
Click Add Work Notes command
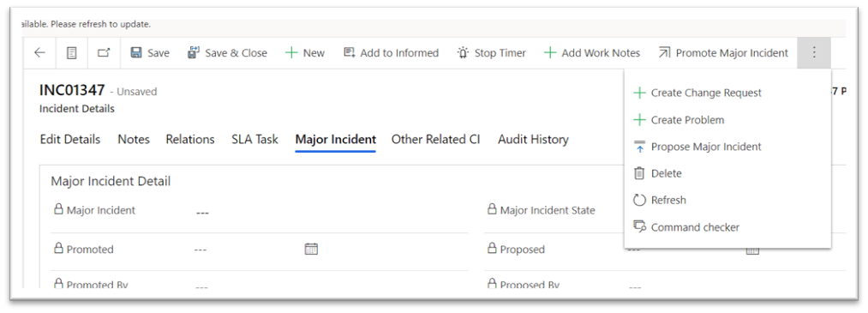(x=592, y=52)
